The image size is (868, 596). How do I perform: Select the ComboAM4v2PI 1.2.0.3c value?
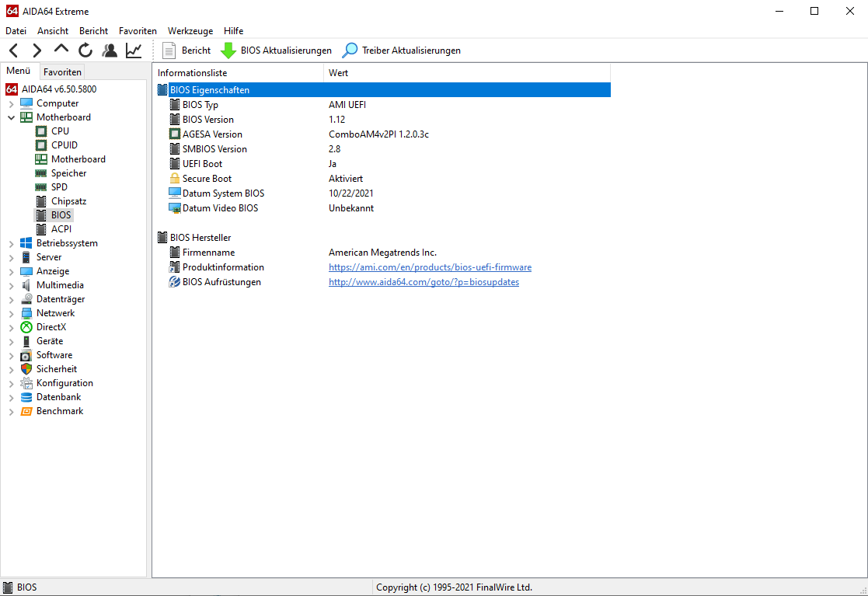[x=378, y=134]
